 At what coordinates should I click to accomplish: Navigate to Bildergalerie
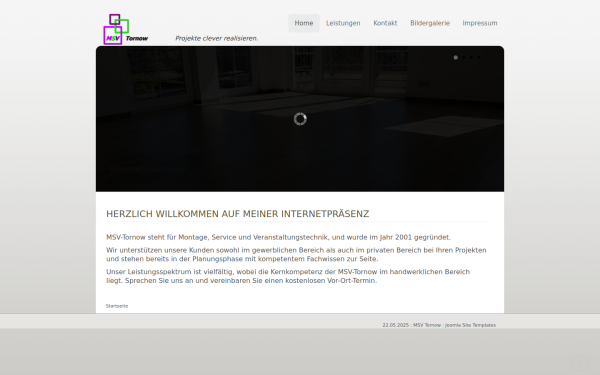(x=430, y=23)
